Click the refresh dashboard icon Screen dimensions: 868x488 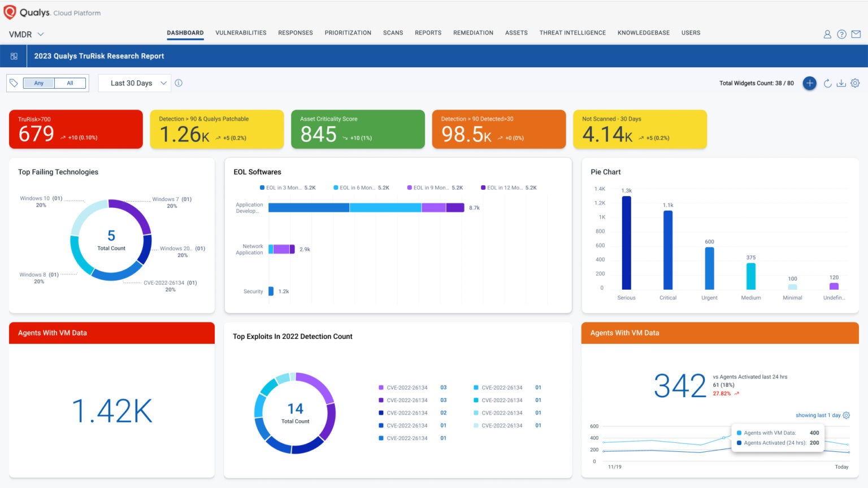click(828, 83)
